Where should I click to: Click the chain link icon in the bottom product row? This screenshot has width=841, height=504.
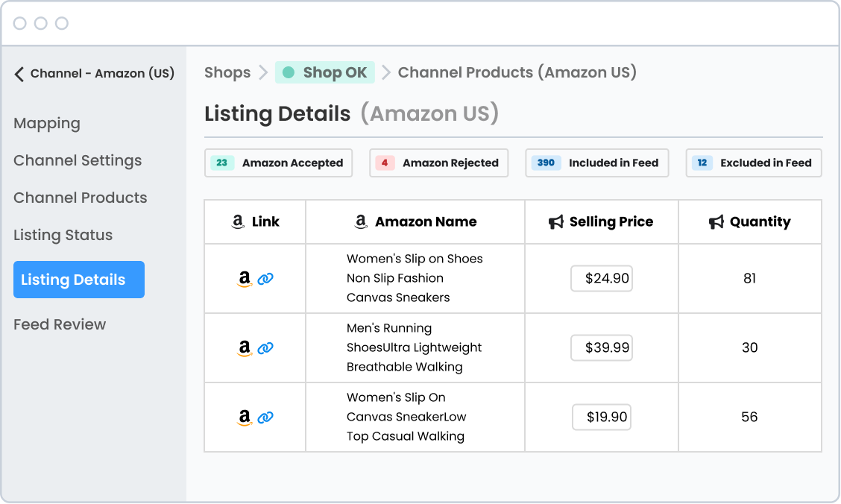coord(267,417)
